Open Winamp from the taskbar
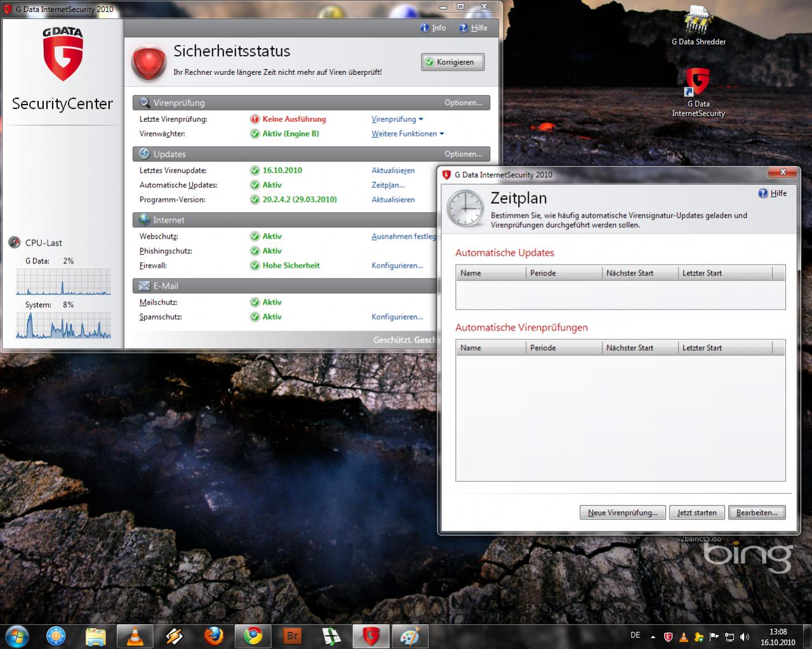 174,636
